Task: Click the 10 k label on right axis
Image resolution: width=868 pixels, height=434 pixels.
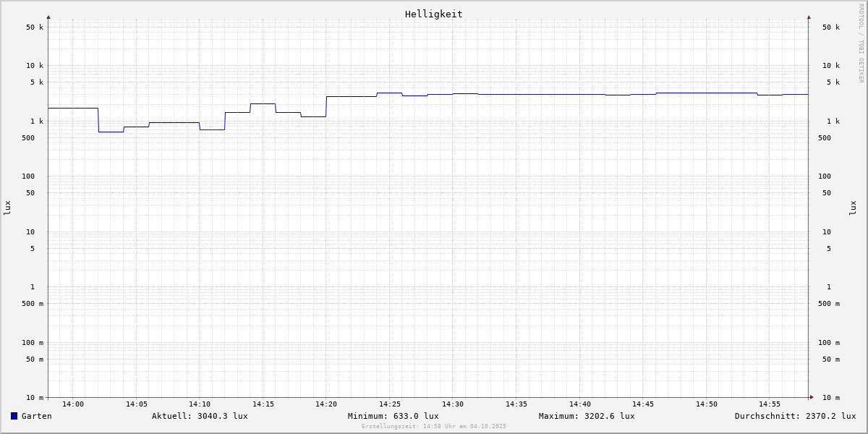Action: 831,66
